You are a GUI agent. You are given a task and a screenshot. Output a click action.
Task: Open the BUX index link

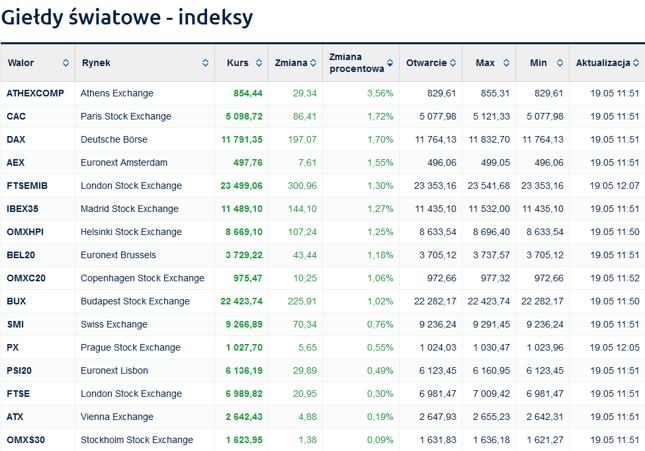[x=16, y=300]
